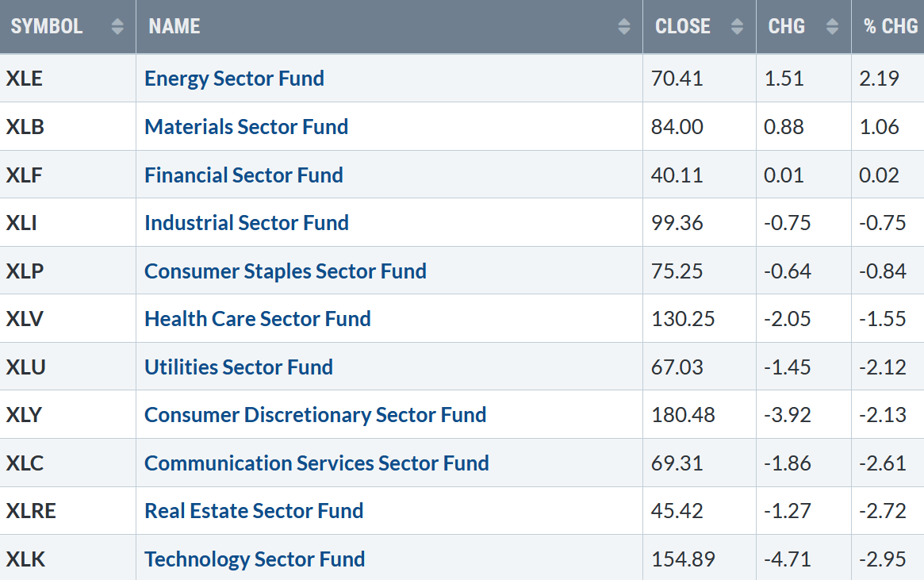Click the % CHG column header

coord(890,26)
